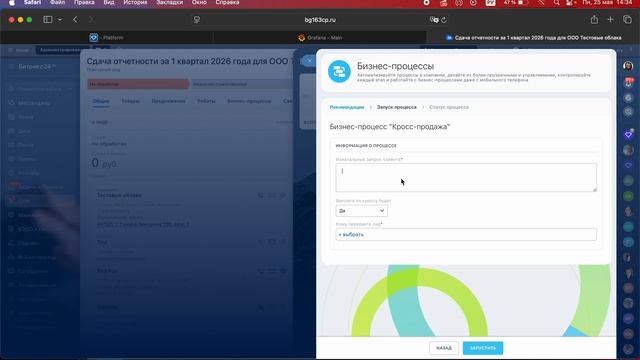Select the Общие tab in the deal card
The image size is (640, 360).
click(x=100, y=101)
